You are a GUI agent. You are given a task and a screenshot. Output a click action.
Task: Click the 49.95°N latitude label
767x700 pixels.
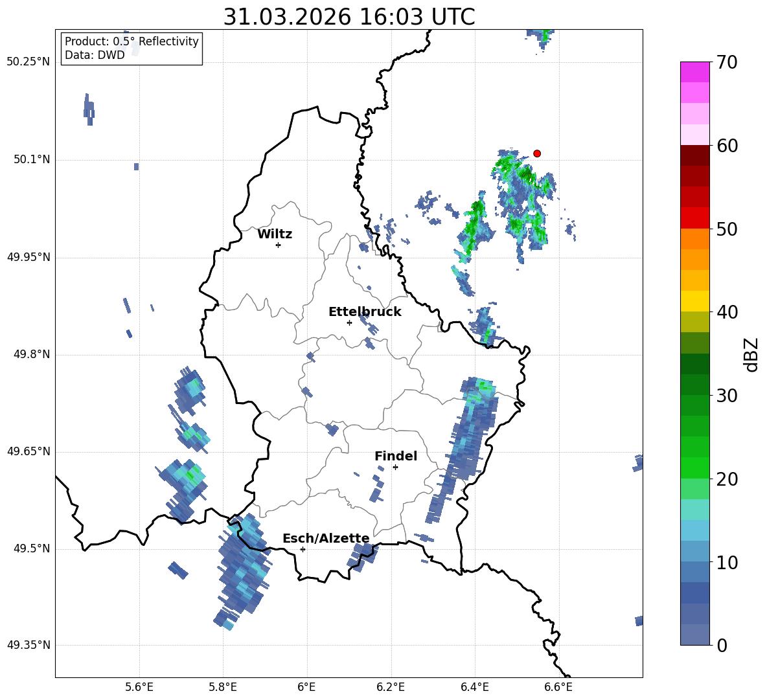click(x=29, y=257)
